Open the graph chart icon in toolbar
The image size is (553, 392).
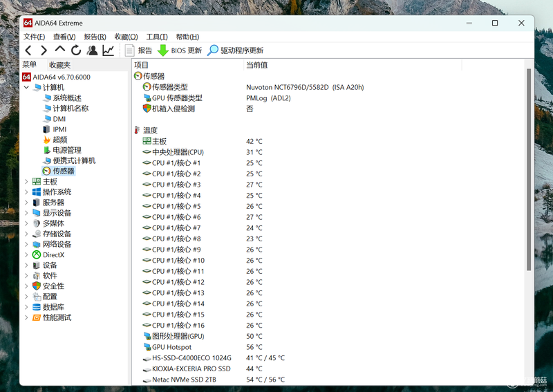[x=109, y=50]
